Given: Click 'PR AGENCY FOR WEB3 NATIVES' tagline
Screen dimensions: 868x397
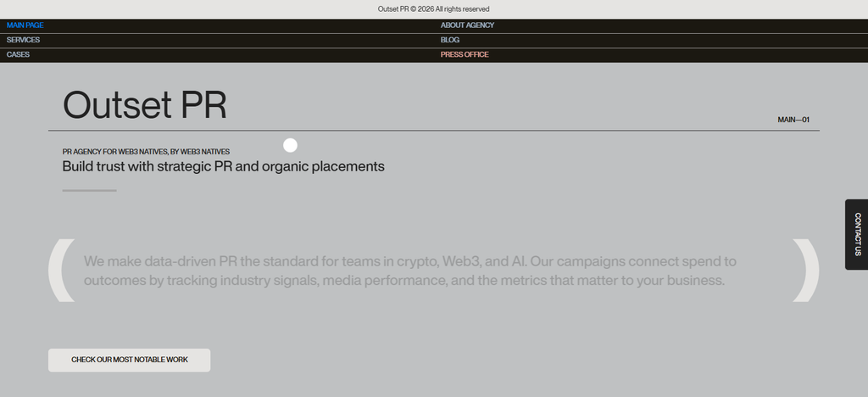Looking at the screenshot, I should coord(146,152).
